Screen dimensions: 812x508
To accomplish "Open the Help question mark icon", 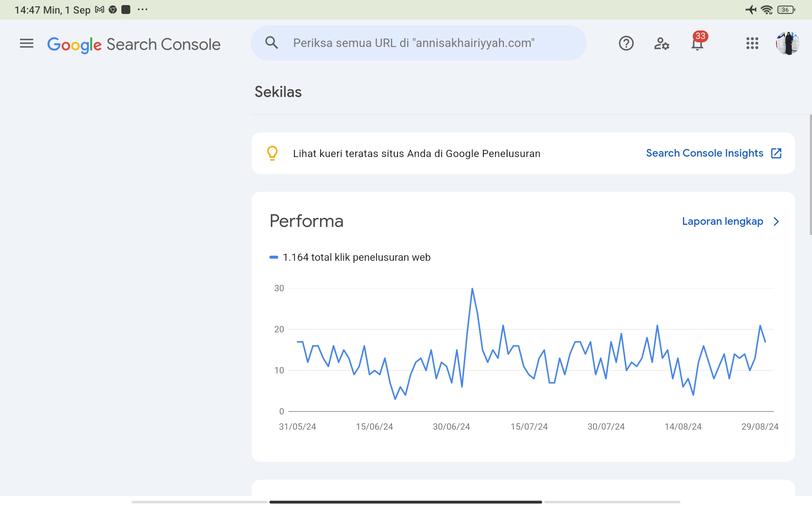I will tap(626, 43).
